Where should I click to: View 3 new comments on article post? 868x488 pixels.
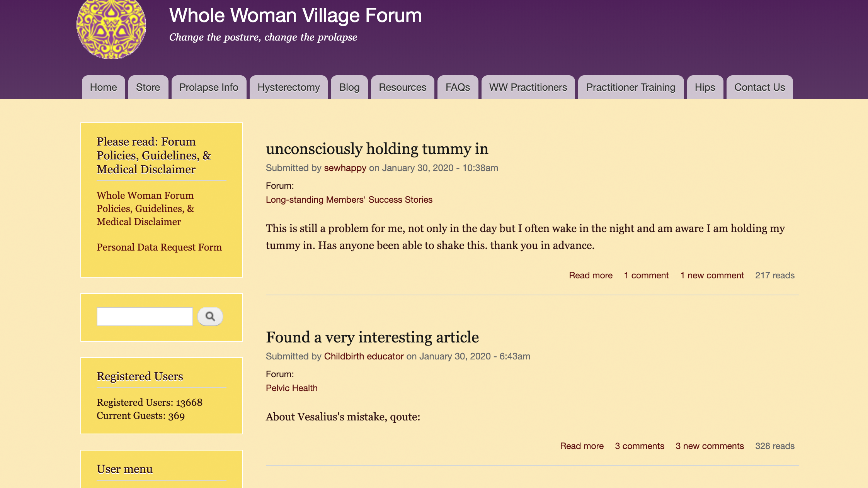coord(710,446)
